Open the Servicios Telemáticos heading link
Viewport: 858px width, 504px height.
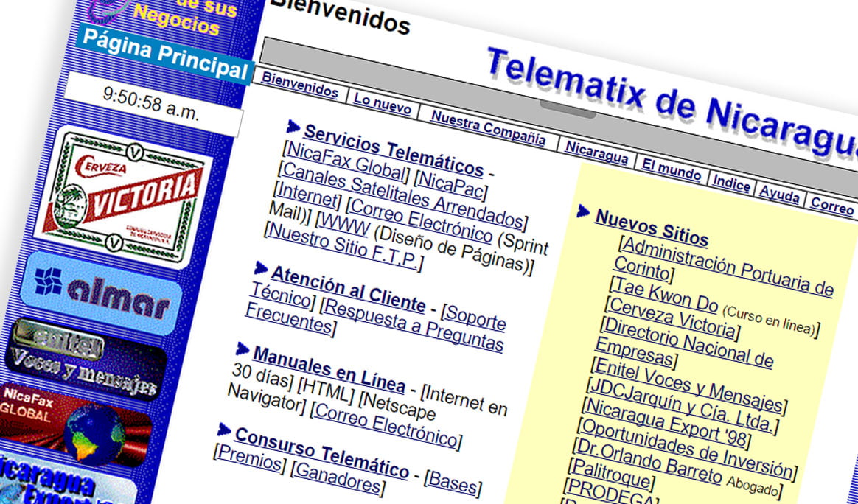394,150
